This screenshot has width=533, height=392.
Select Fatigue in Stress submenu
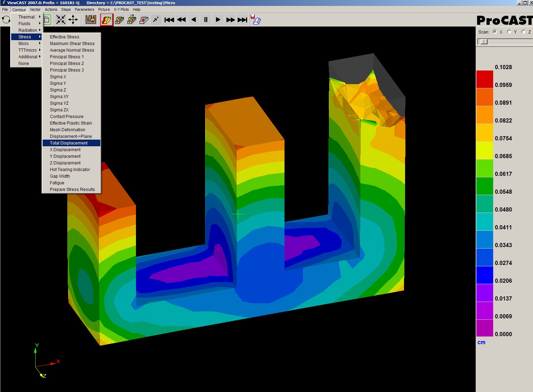[71, 183]
